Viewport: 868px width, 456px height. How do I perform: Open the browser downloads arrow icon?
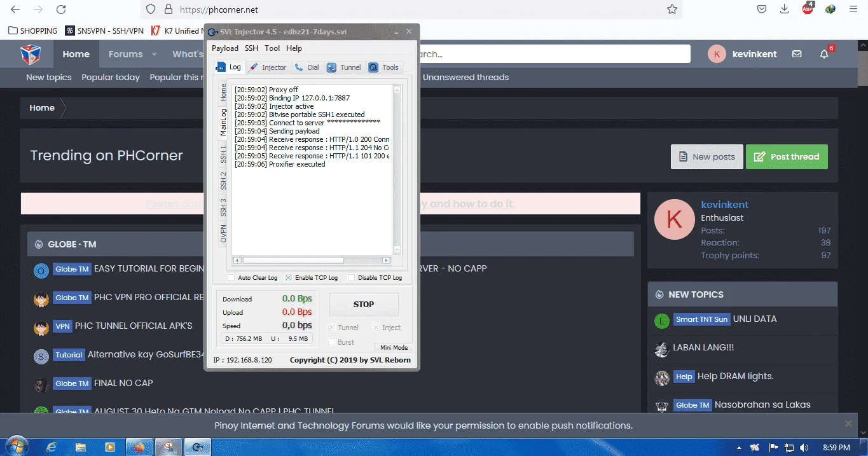click(x=785, y=10)
